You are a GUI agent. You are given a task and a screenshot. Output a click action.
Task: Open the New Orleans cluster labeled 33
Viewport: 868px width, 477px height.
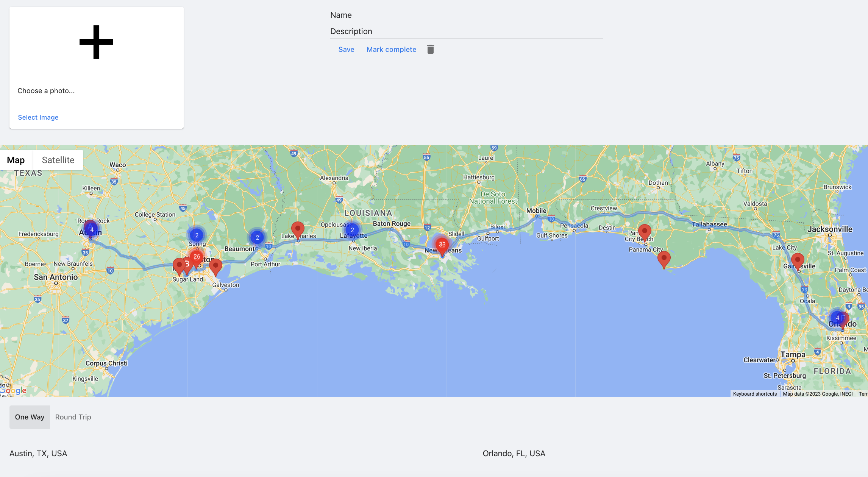[442, 245]
